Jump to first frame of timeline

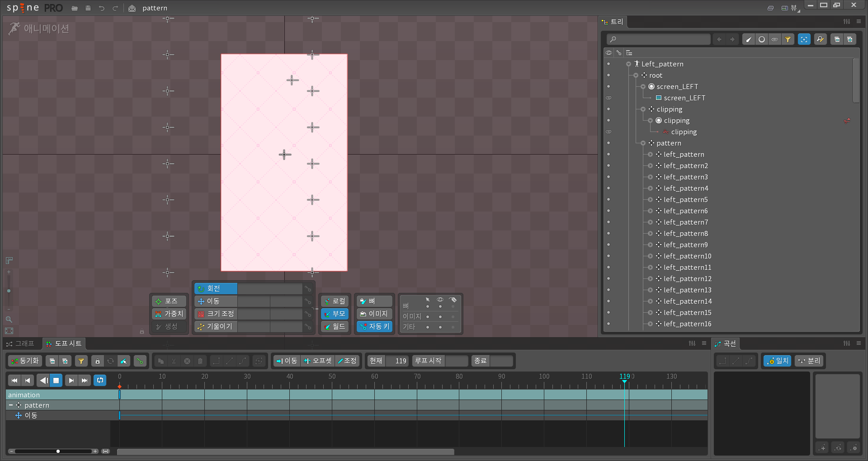pos(14,381)
